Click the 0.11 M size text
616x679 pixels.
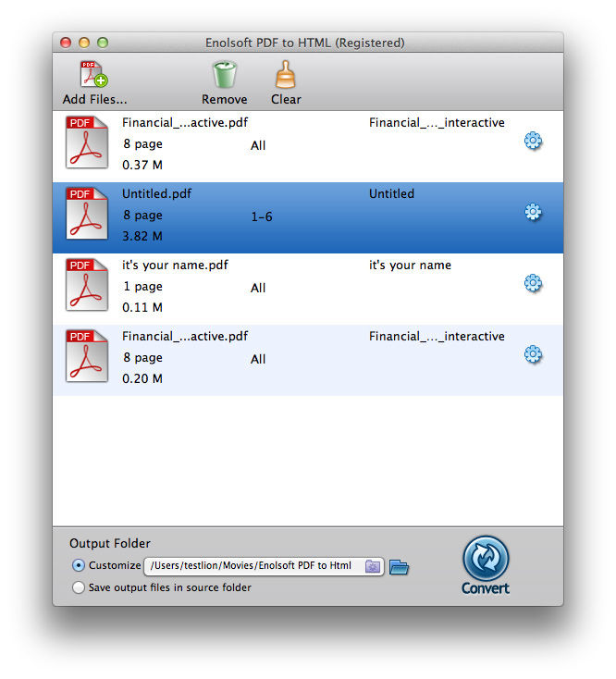(142, 307)
